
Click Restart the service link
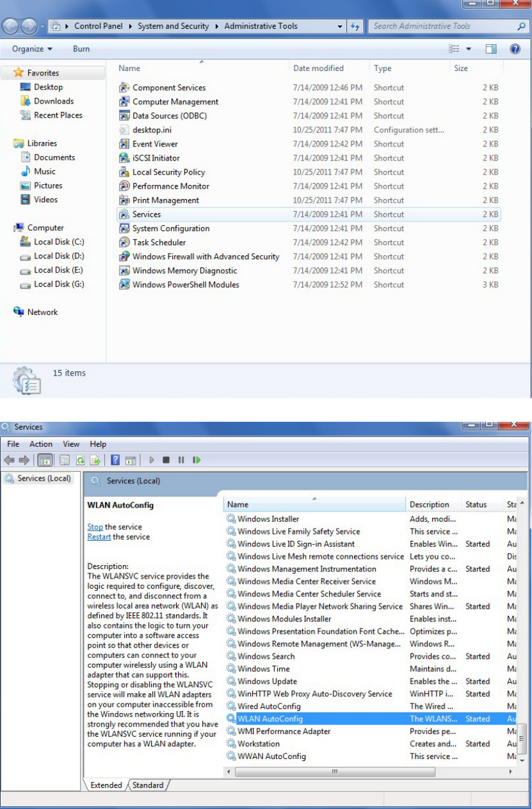pos(99,537)
